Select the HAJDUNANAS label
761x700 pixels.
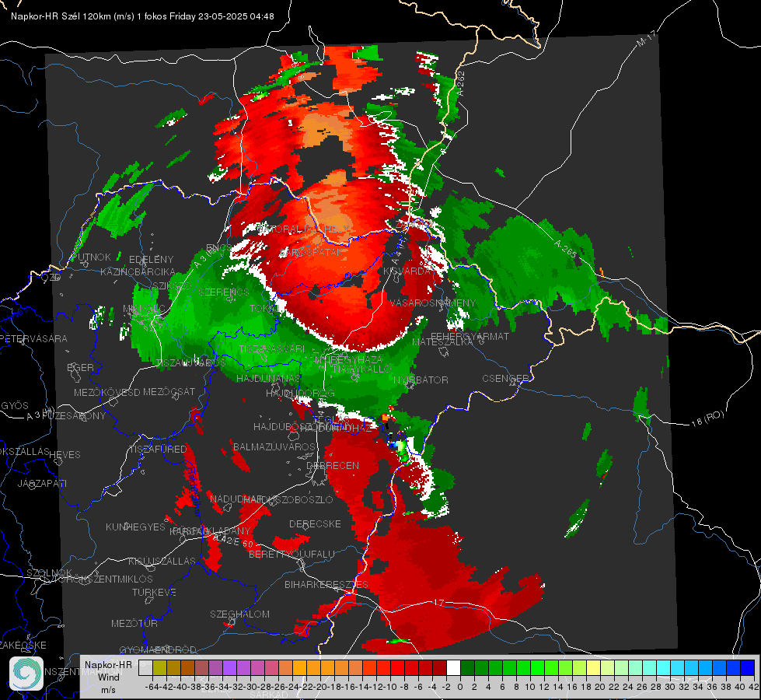coord(268,378)
